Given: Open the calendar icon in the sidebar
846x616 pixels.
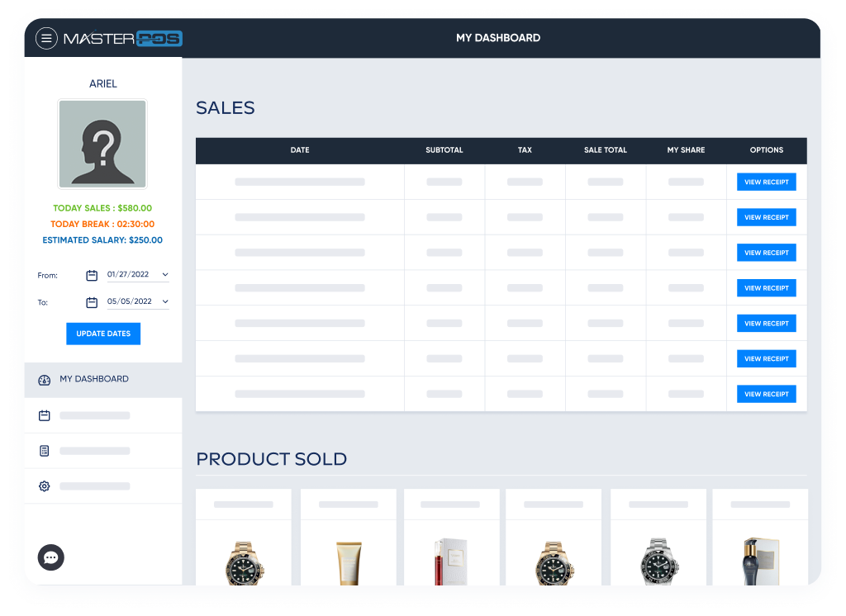Looking at the screenshot, I should [44, 415].
